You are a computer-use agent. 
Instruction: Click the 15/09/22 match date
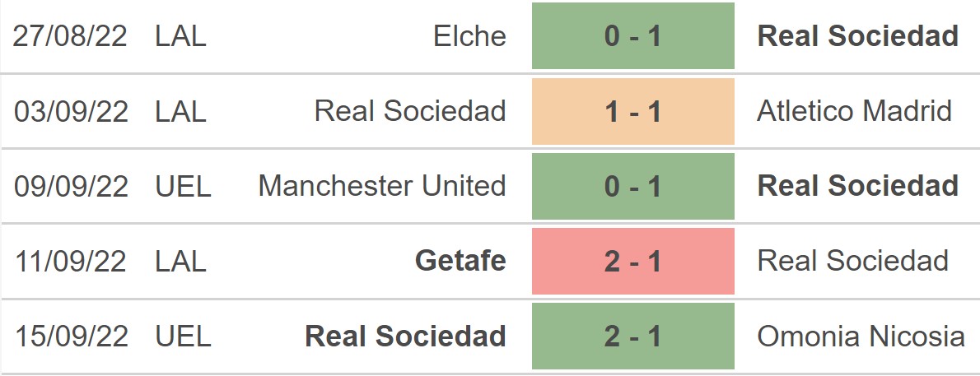pyautogui.click(x=71, y=336)
